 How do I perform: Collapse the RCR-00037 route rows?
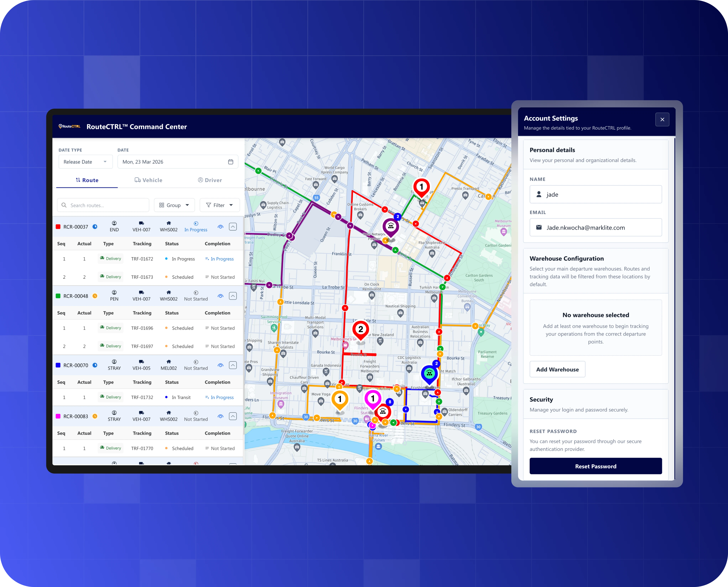click(x=233, y=227)
